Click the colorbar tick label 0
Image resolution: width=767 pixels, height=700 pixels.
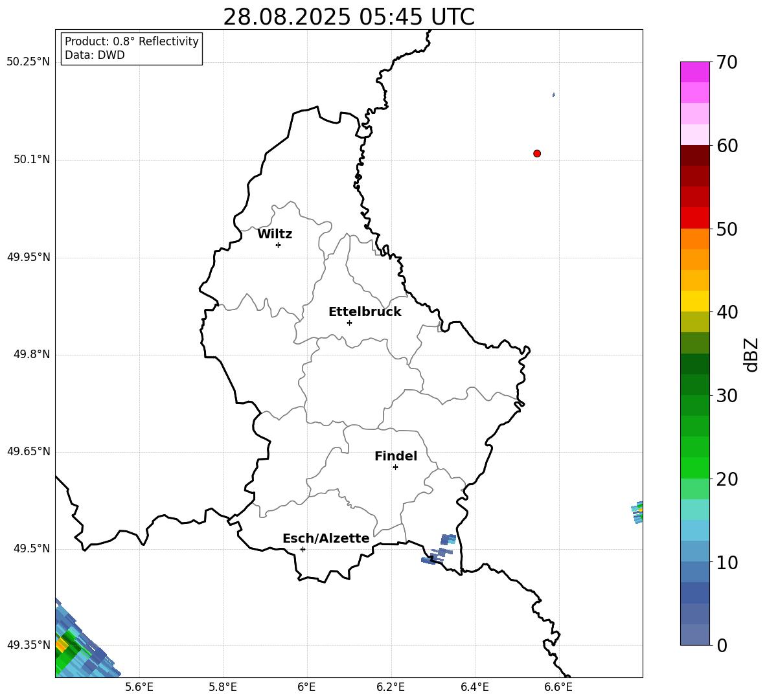click(722, 646)
